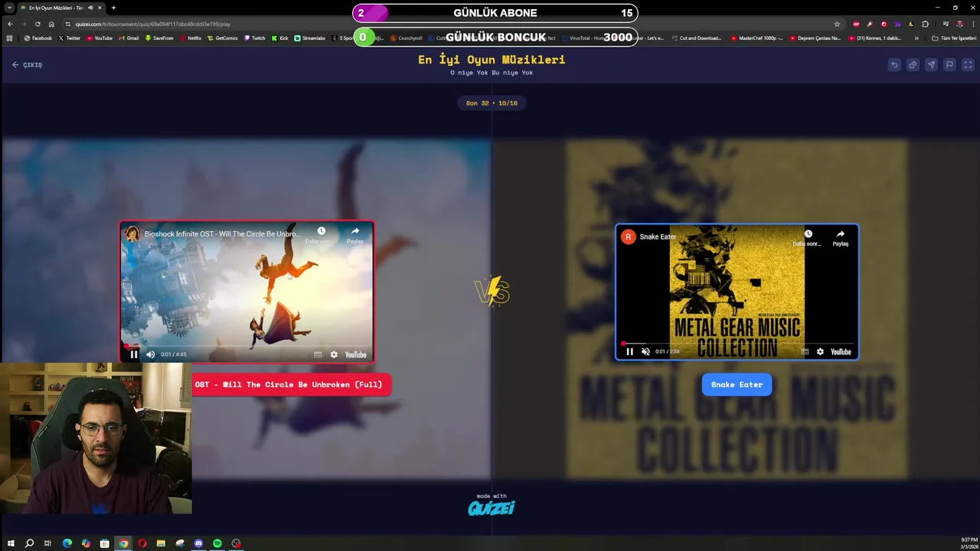
Task: Seek on the Snake Eater progress bar
Action: click(737, 344)
